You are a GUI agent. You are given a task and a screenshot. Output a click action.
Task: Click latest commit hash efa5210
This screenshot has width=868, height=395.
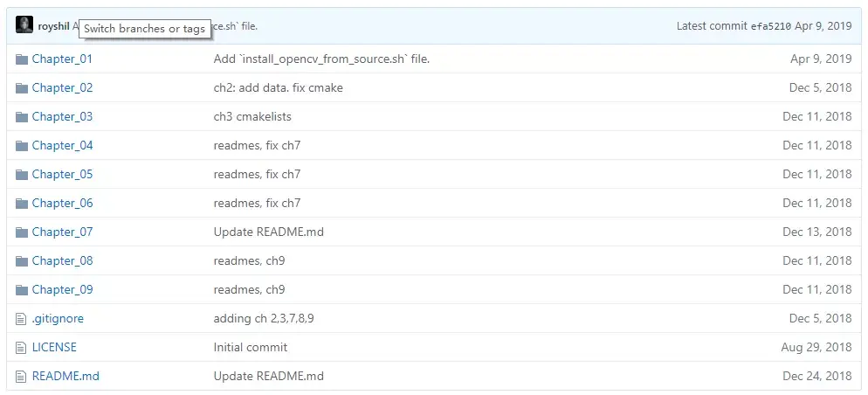pyautogui.click(x=770, y=26)
